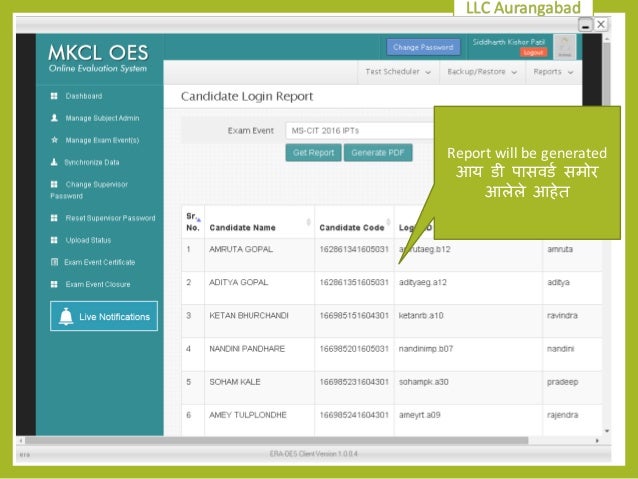Click the Candidate Login Report heading
Screen dimensions: 638x479
pos(247,96)
